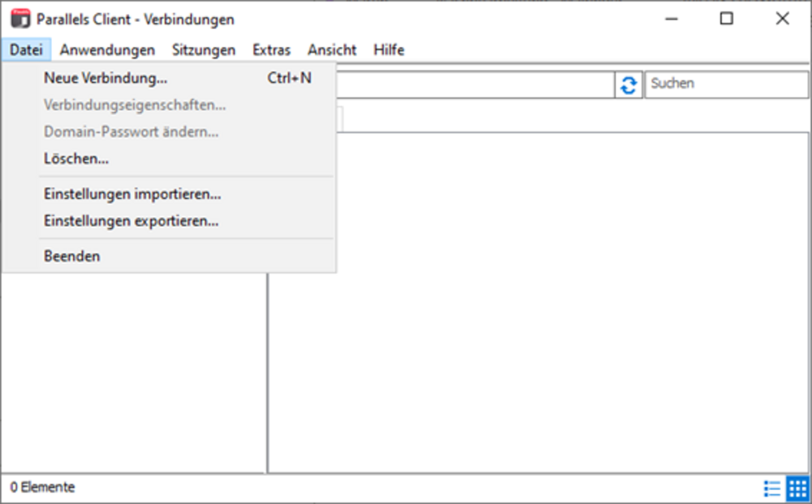
Task: Click the 0 Elemente status text
Action: point(42,488)
